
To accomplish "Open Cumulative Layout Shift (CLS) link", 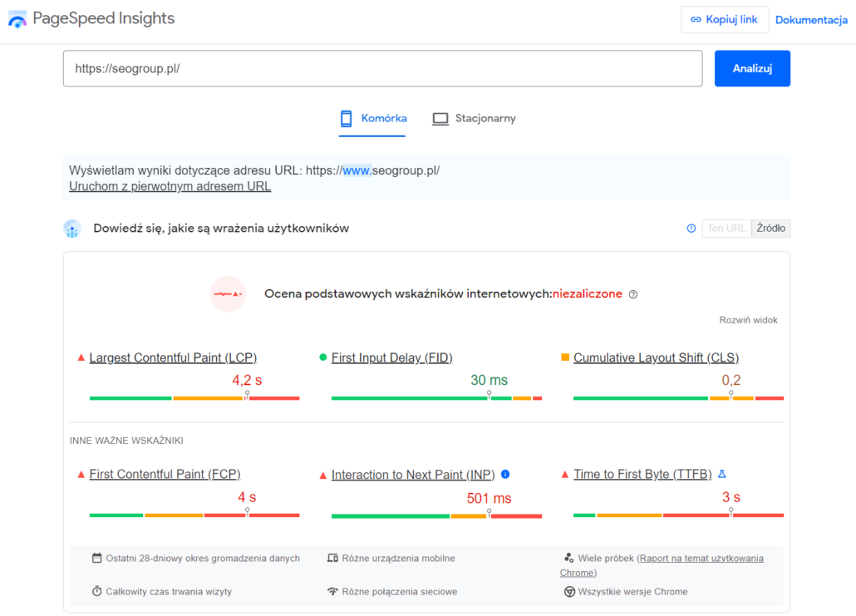I will click(x=657, y=357).
